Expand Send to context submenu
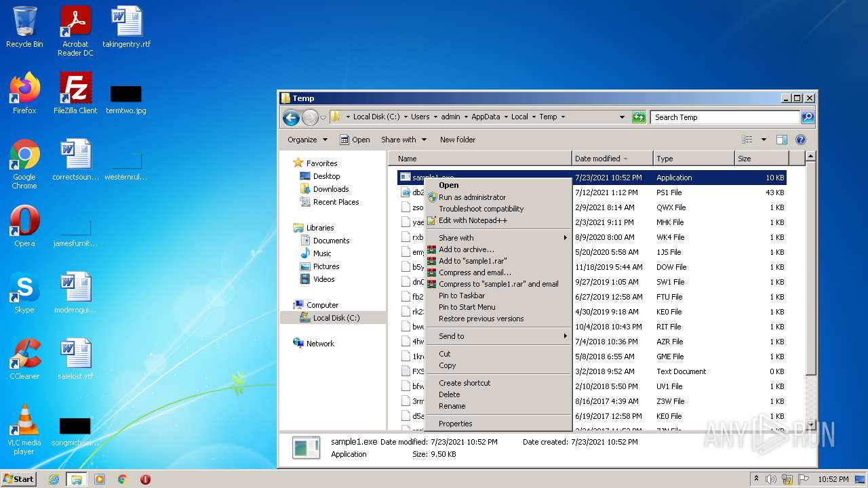 tap(498, 336)
